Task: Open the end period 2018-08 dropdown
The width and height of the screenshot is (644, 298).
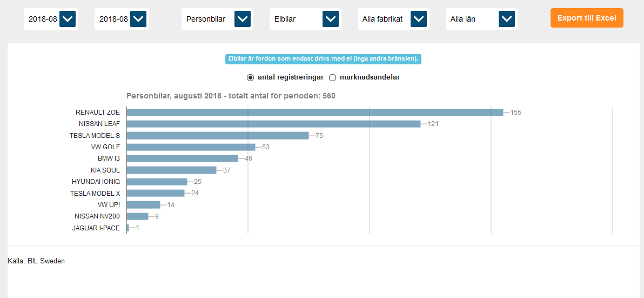Action: pyautogui.click(x=122, y=19)
